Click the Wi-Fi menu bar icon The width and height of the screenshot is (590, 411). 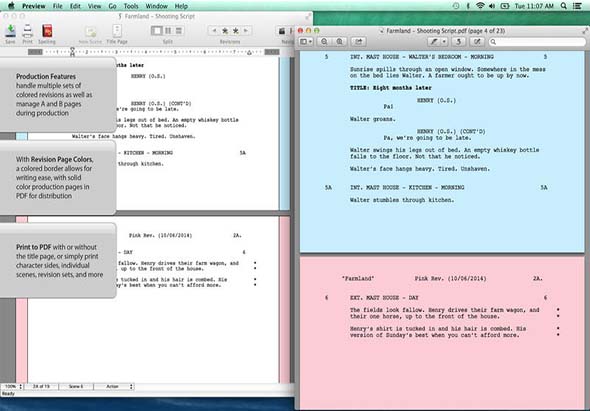click(480, 6)
